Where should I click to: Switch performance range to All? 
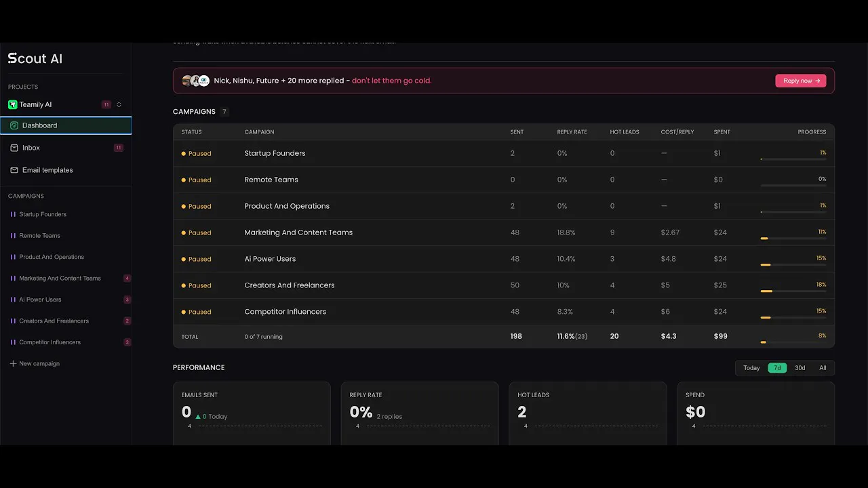click(823, 368)
